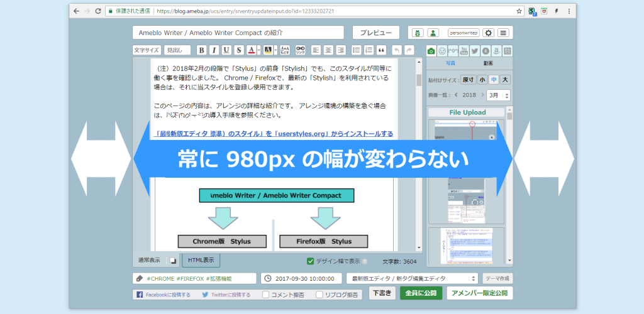Open the grid icon panel tab
Screen dimensions: 644x314
click(508, 51)
